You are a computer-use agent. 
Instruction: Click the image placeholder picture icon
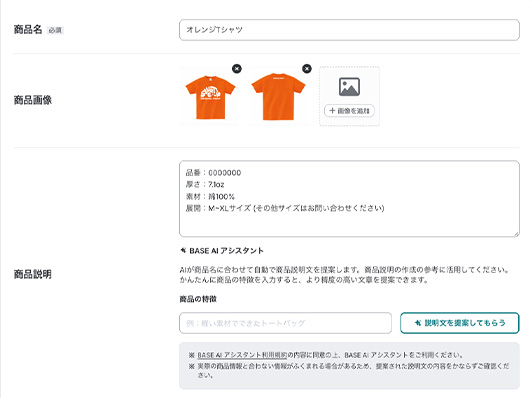point(349,87)
